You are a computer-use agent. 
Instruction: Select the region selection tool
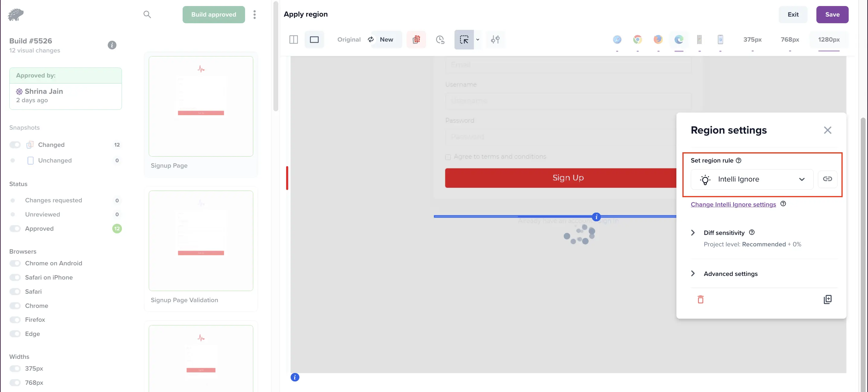[464, 40]
